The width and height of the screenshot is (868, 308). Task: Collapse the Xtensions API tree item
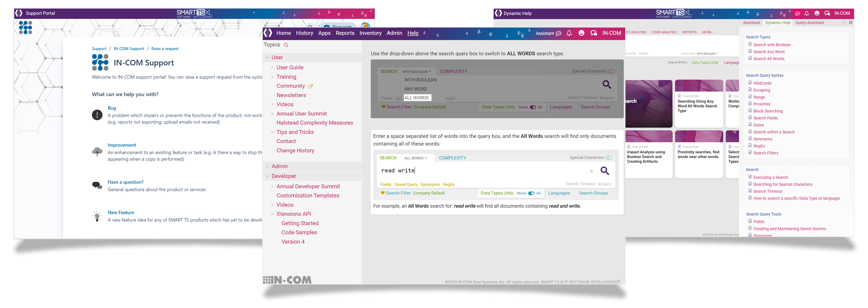(x=272, y=214)
